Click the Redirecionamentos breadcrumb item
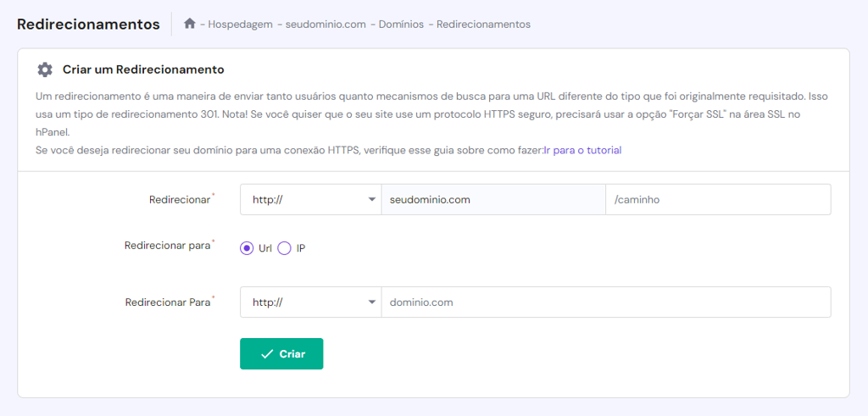 pyautogui.click(x=483, y=25)
